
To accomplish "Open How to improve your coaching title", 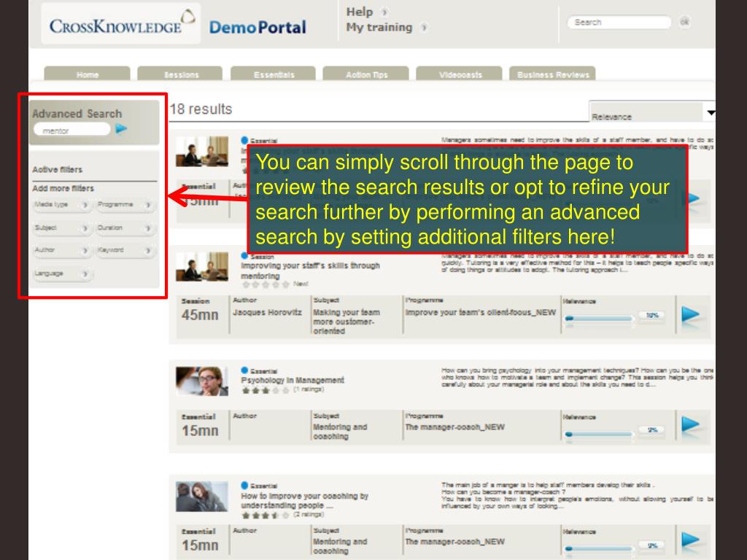I will pos(304,500).
